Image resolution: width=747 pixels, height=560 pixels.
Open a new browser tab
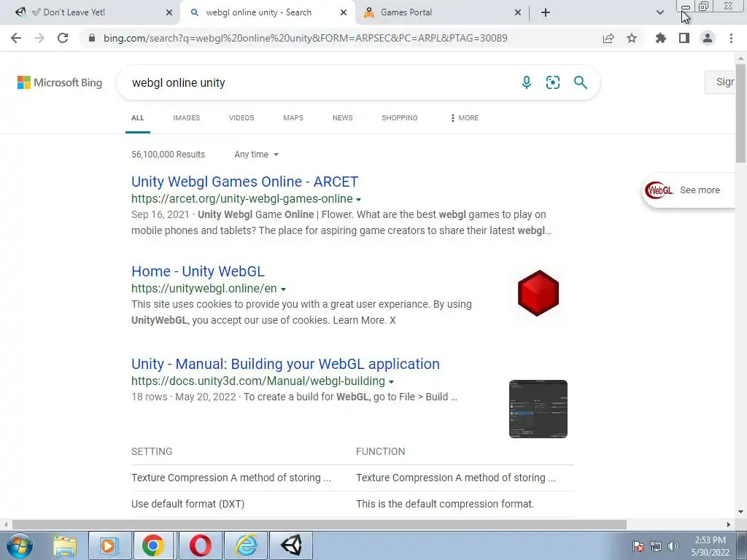[x=546, y=12]
